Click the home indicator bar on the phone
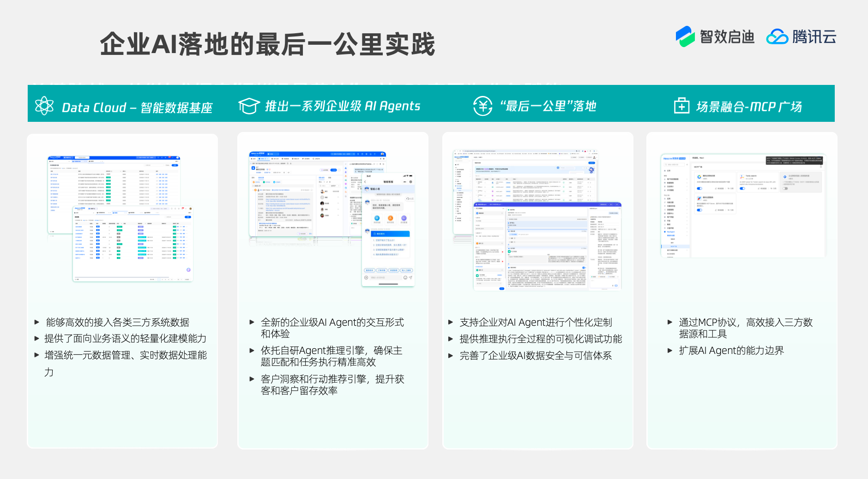 tap(388, 284)
